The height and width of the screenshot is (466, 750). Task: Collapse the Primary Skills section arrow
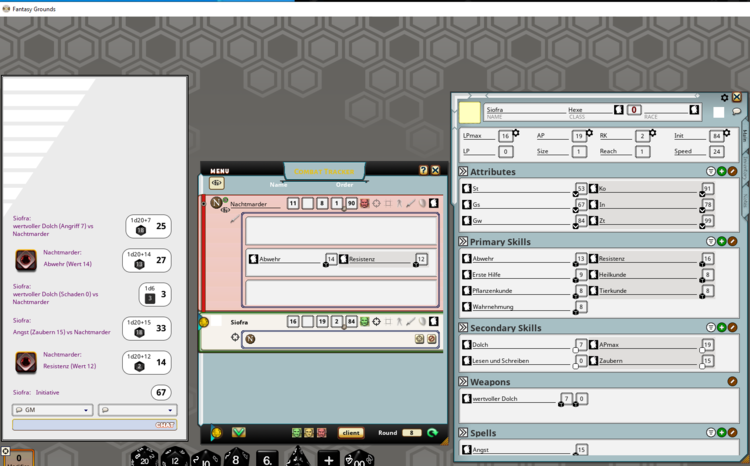[x=463, y=241]
